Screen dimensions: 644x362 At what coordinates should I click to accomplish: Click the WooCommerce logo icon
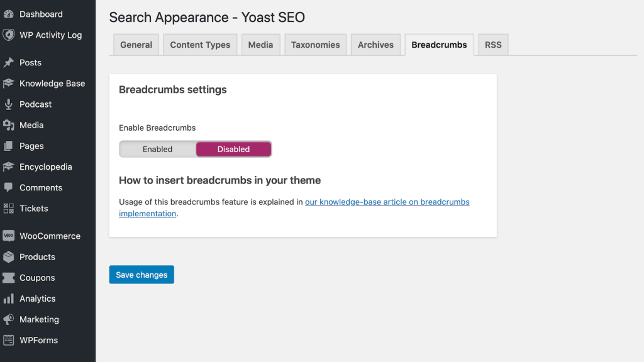pyautogui.click(x=9, y=236)
